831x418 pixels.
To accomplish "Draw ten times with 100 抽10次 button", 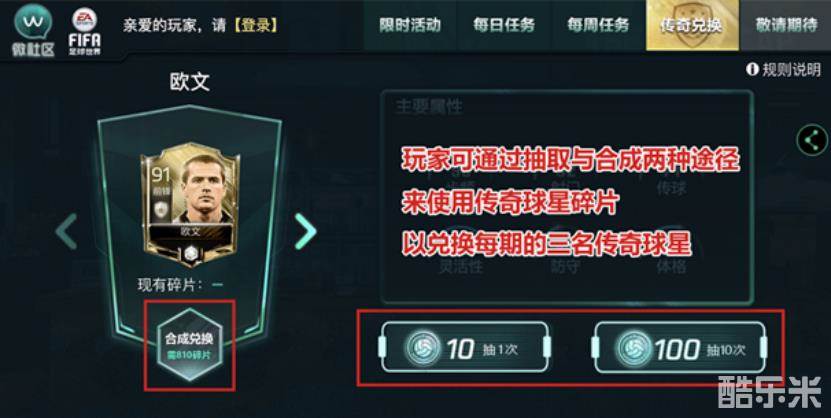I will coord(681,347).
